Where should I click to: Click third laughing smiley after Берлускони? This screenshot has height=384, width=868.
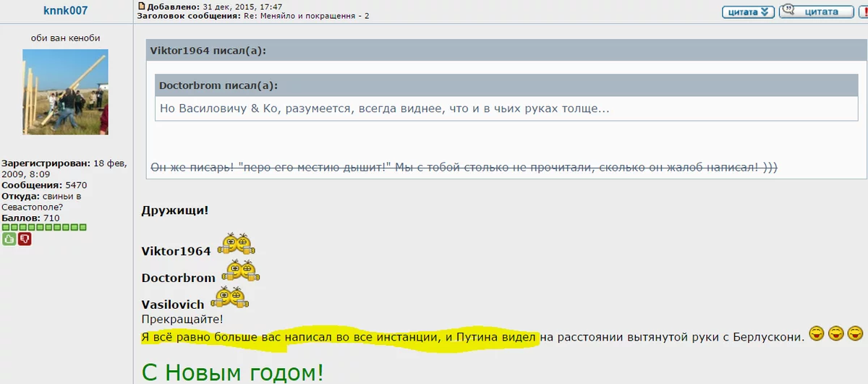[x=856, y=334]
